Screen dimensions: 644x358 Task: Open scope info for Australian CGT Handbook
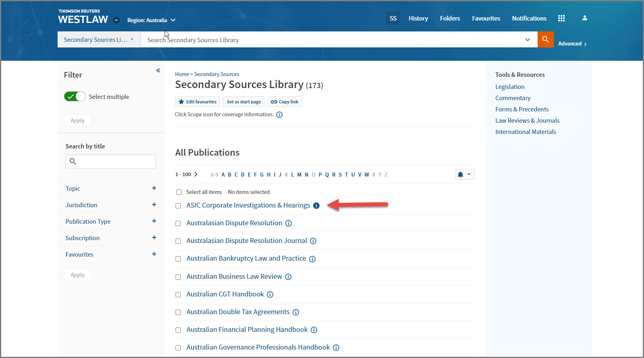[270, 294]
